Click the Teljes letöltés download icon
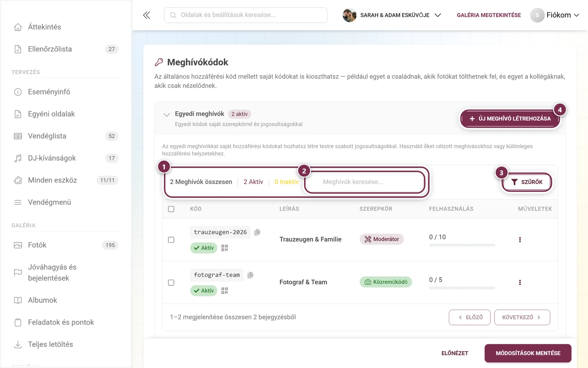This screenshot has height=368, width=588. (x=18, y=345)
